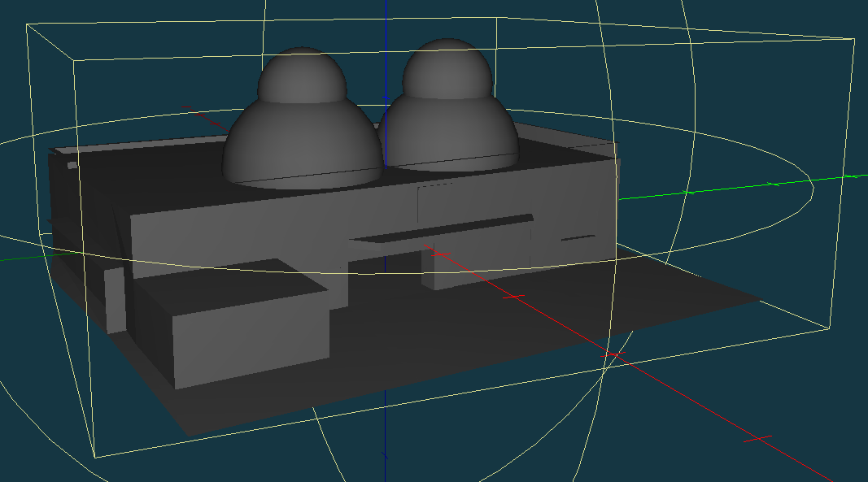Image resolution: width=868 pixels, height=482 pixels.
Task: Select the narrow upright block at left edge
Action: pyautogui.click(x=116, y=301)
